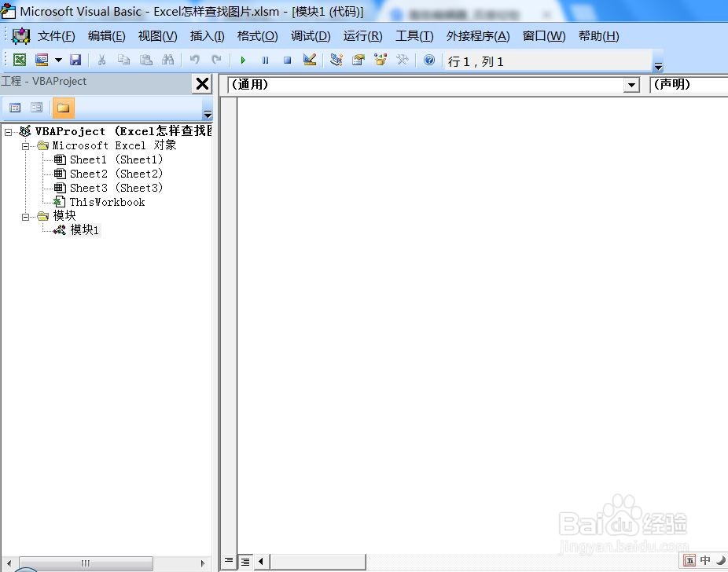This screenshot has height=572, width=728.
Task: Click View Code icon in project panel
Action: pos(15,108)
